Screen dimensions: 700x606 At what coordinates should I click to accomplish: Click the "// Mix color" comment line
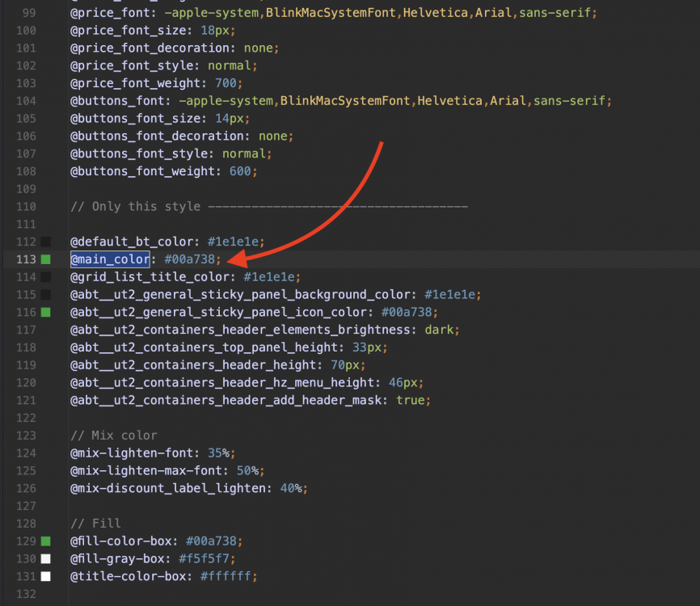point(114,436)
